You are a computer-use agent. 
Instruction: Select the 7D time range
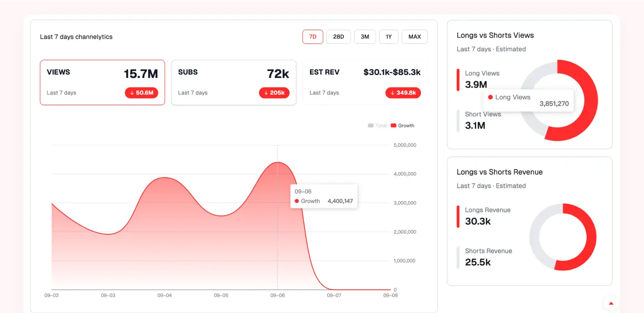[x=312, y=37]
